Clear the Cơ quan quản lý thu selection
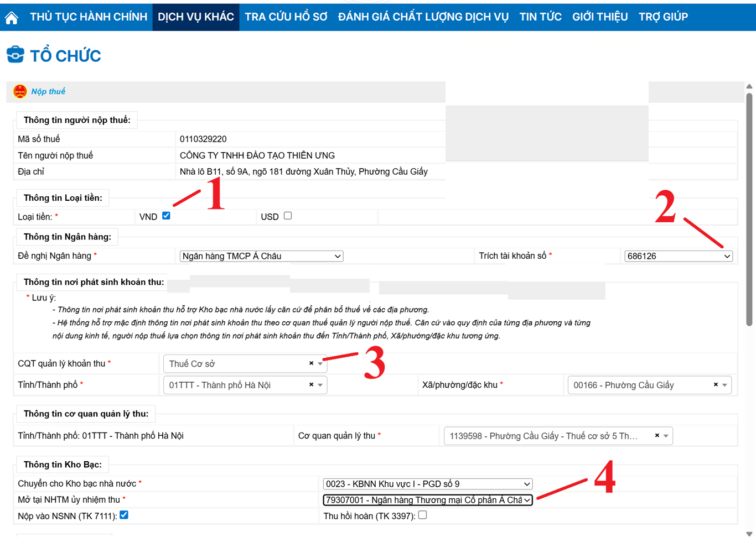Screen dimensions: 756x537 click(x=657, y=436)
